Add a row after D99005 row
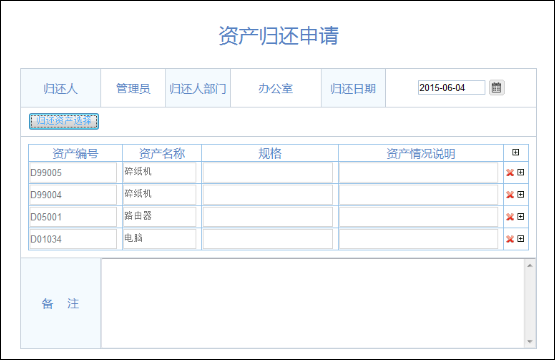The height and width of the screenshot is (361, 556). click(521, 172)
